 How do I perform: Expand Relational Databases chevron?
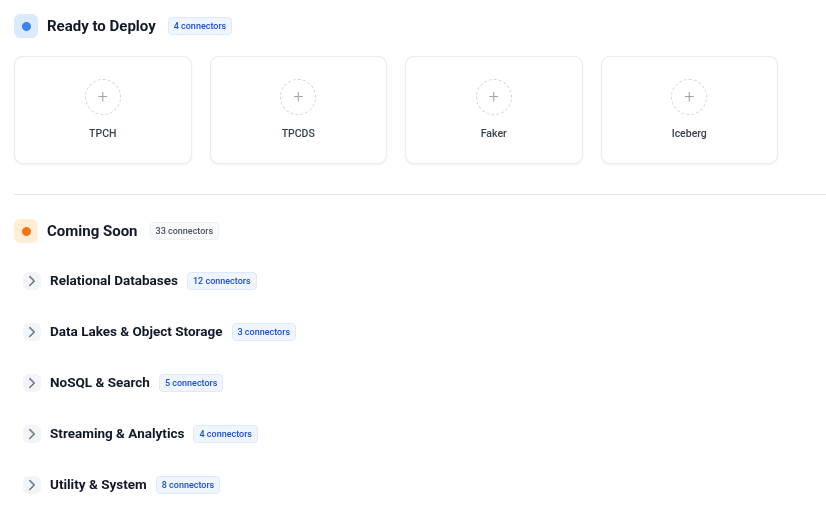(32, 281)
